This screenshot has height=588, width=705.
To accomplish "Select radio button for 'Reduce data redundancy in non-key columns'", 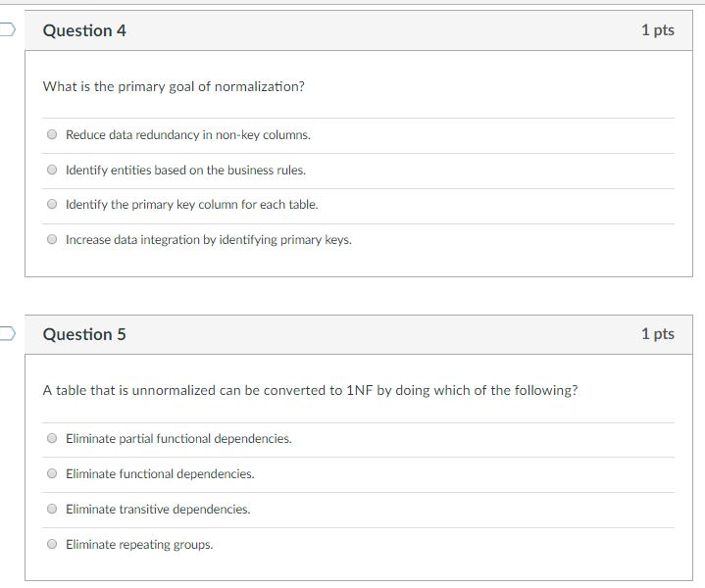I will pos(52,135).
